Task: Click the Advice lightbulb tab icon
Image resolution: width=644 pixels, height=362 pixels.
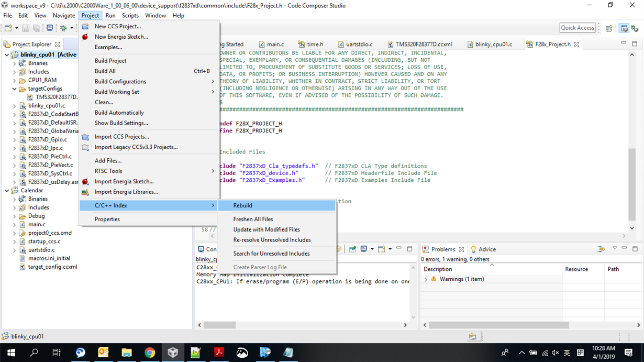Action: coord(474,249)
